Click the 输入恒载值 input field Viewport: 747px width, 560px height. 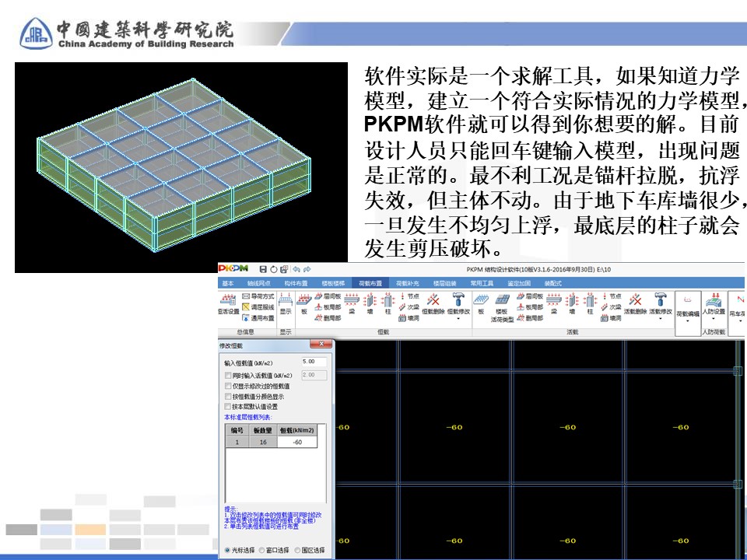coord(314,362)
